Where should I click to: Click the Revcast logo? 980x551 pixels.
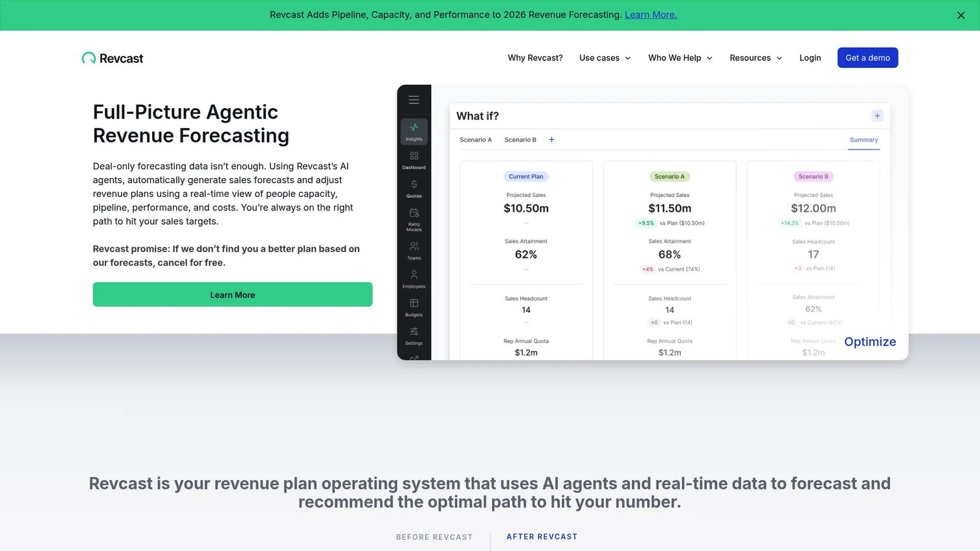click(113, 58)
